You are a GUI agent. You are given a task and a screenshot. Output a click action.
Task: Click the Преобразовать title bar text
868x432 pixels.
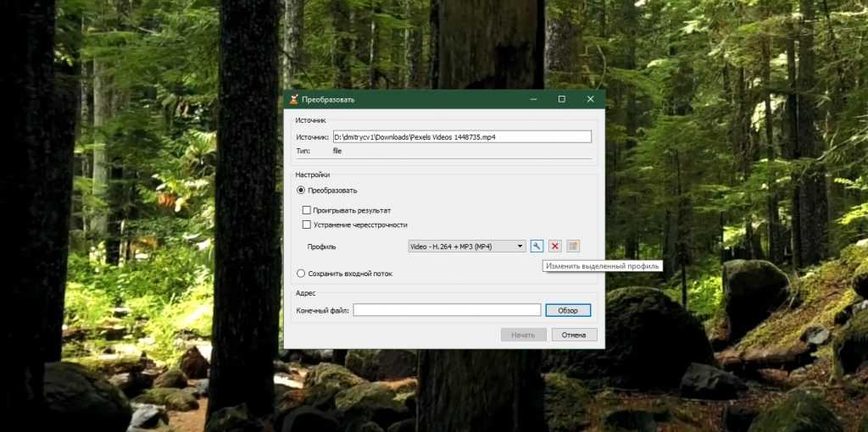[328, 100]
